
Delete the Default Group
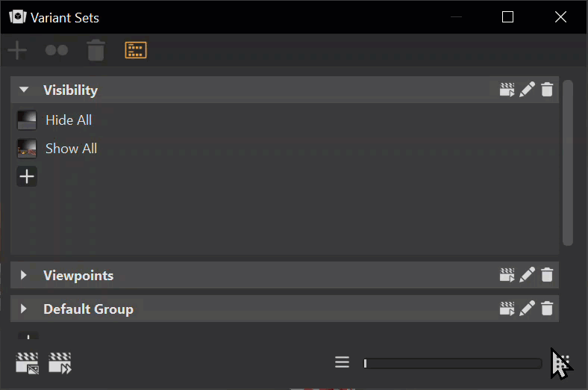pyautogui.click(x=547, y=309)
